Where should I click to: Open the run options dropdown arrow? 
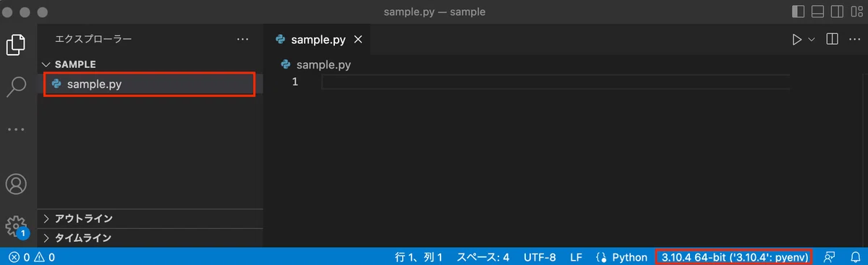click(812, 40)
